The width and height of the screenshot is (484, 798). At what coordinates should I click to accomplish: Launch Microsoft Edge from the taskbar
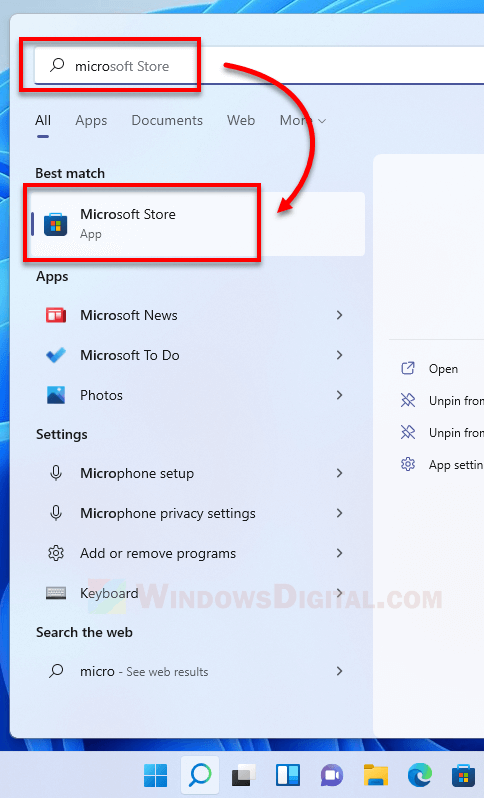[x=420, y=775]
